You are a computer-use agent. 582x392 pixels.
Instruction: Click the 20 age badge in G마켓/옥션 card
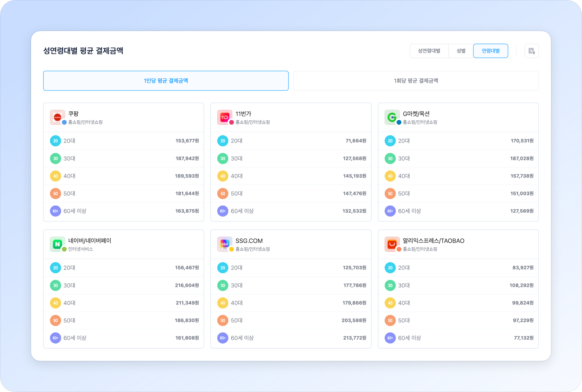pos(390,141)
